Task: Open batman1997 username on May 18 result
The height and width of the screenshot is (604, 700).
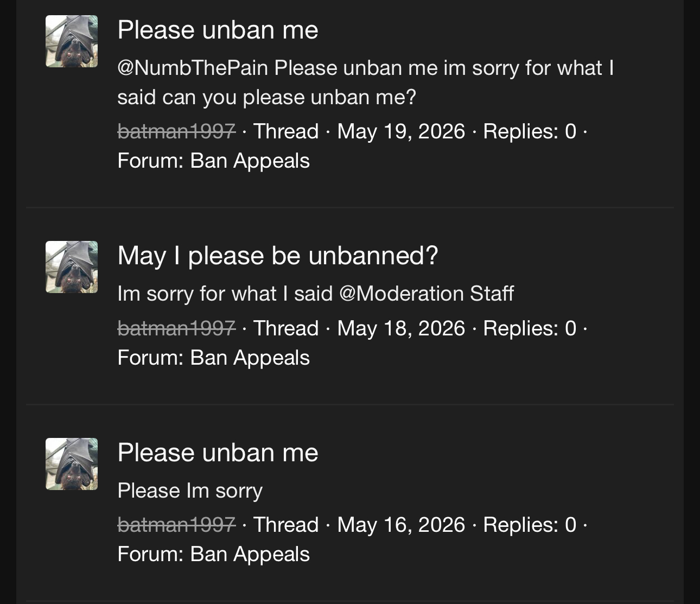Action: pos(176,328)
